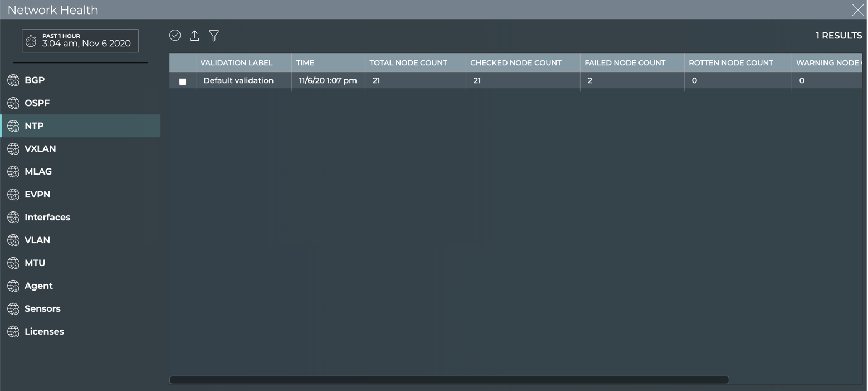Sort by Validation Label column header
868x391 pixels.
(x=236, y=62)
